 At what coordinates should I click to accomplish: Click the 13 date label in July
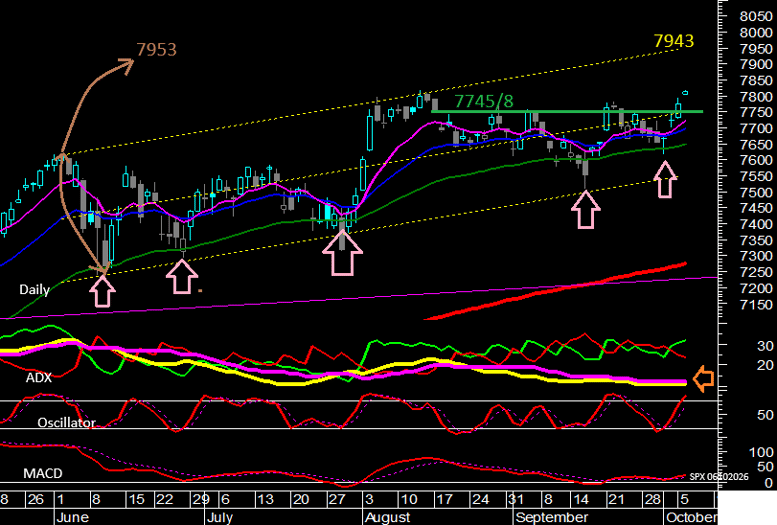pyautogui.click(x=265, y=499)
